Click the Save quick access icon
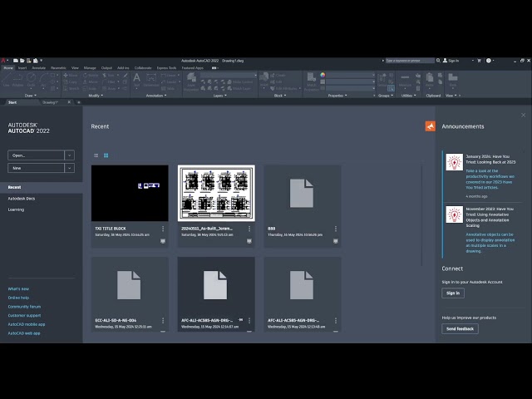This screenshot has width=532, height=399. 29,61
